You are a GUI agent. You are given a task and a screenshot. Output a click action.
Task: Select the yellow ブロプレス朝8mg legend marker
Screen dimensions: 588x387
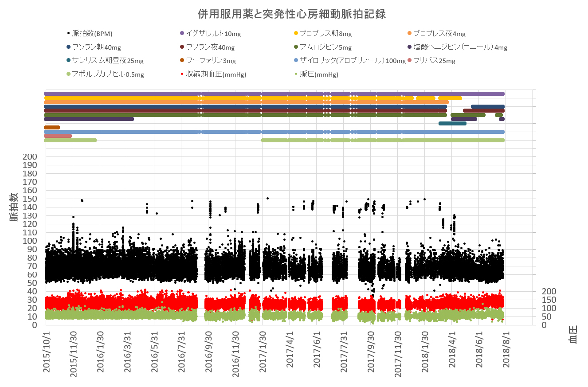(296, 34)
